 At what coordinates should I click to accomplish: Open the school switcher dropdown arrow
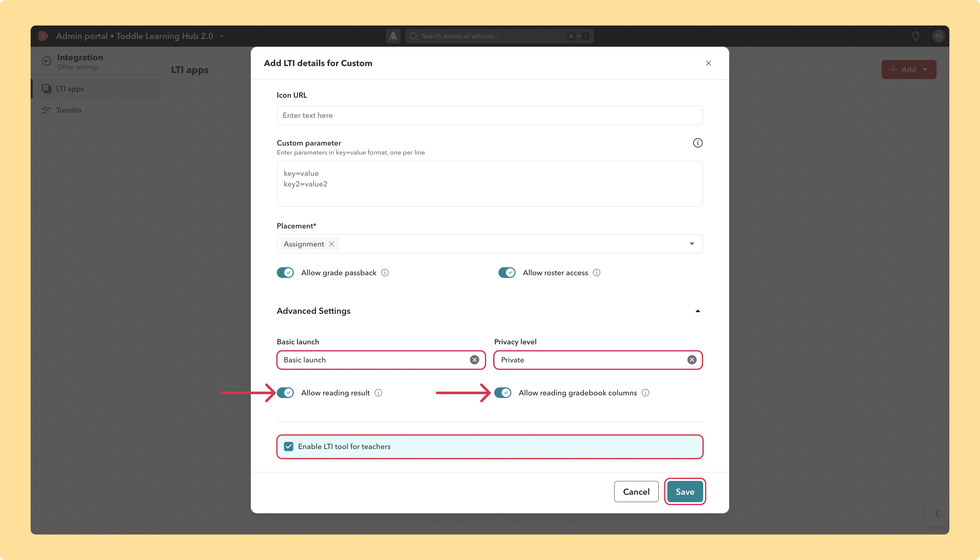[222, 36]
